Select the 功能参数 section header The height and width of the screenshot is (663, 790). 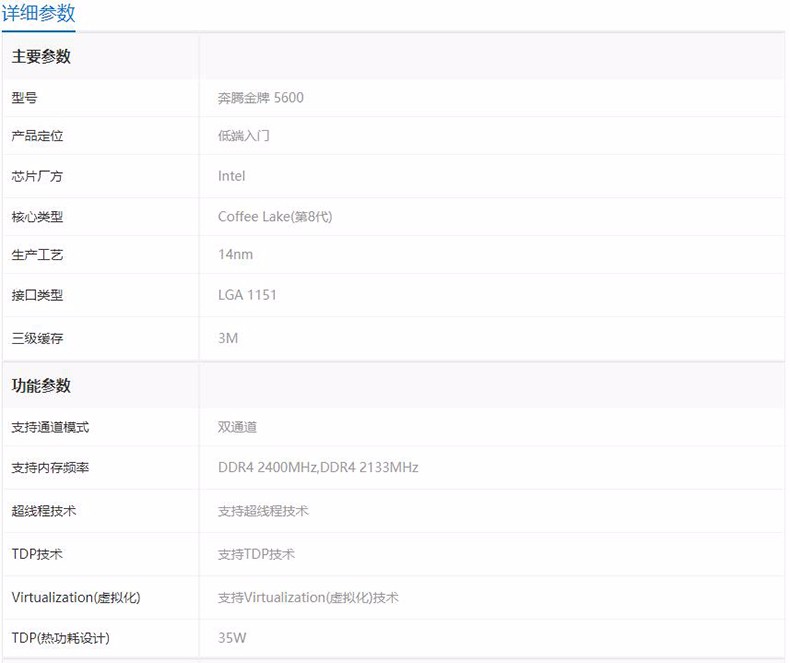tap(41, 386)
